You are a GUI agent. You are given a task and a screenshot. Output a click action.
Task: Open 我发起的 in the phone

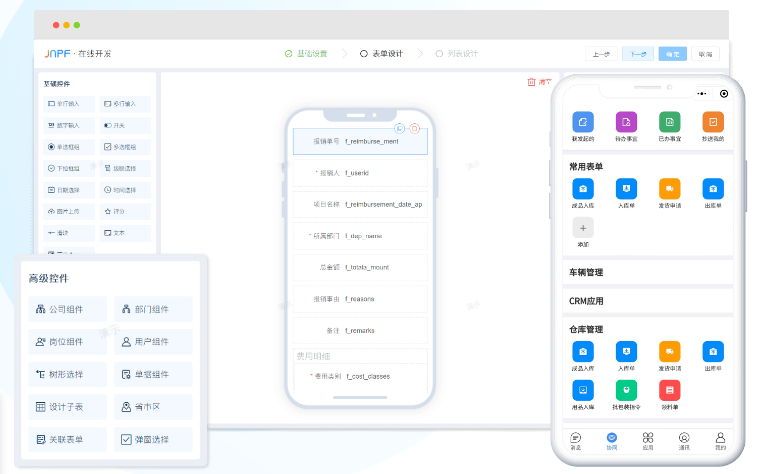click(583, 126)
